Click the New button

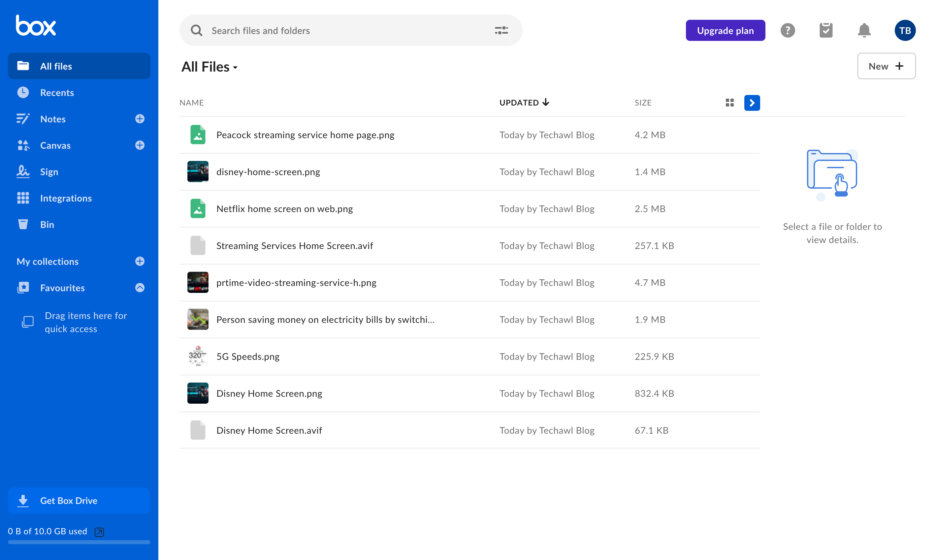[886, 66]
